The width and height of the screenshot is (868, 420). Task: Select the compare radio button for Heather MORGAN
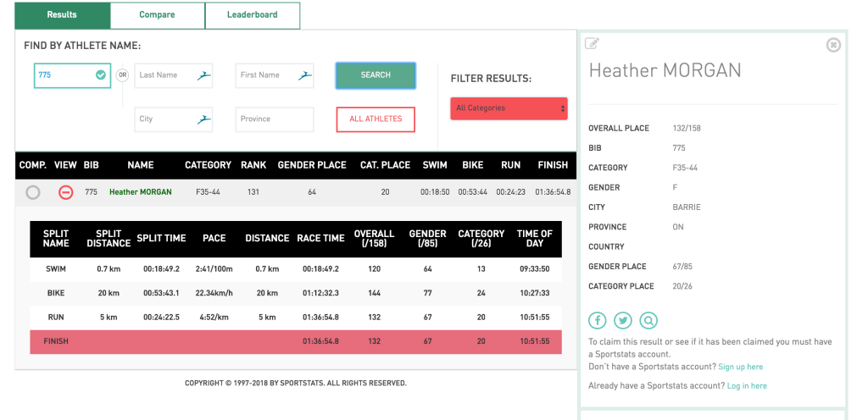pos(33,192)
